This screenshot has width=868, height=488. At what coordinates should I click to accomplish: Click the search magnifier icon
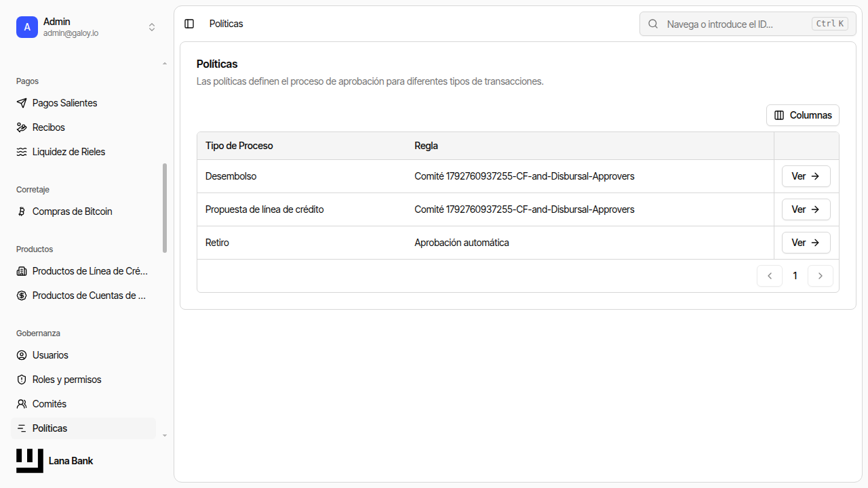[x=653, y=24]
